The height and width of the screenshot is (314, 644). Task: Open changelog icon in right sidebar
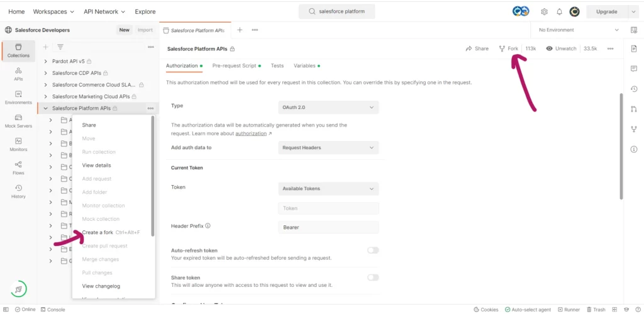pyautogui.click(x=634, y=89)
